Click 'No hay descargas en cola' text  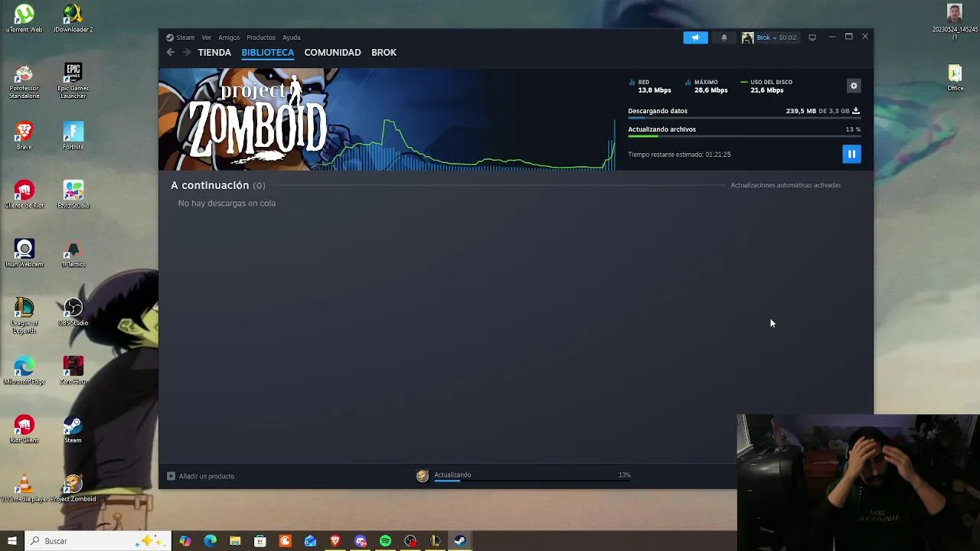[227, 204]
